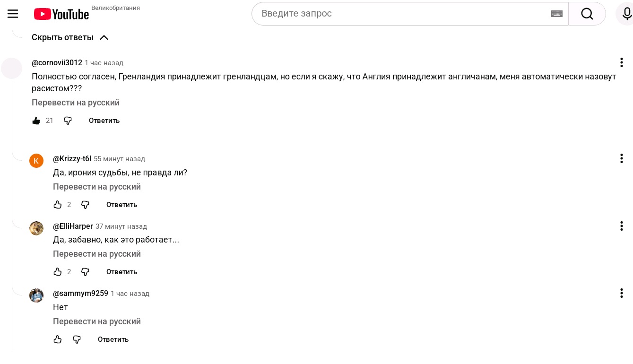Click the search input field
Image resolution: width=633 pixels, height=364 pixels.
pos(402,14)
